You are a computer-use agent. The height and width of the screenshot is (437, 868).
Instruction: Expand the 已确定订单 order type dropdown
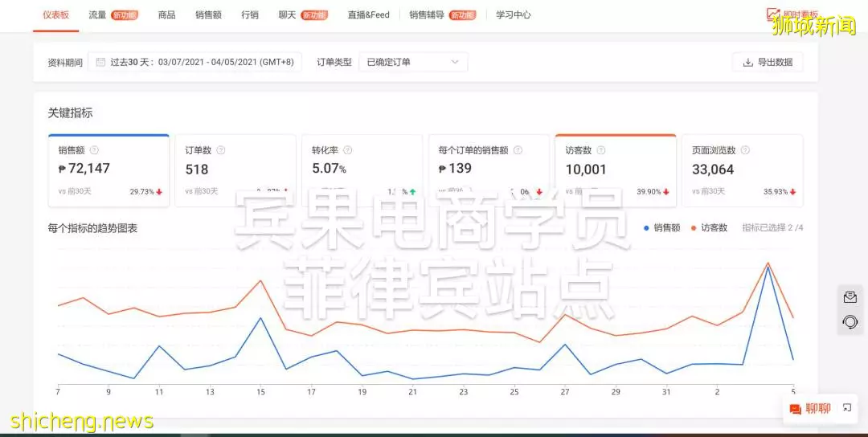pos(413,62)
